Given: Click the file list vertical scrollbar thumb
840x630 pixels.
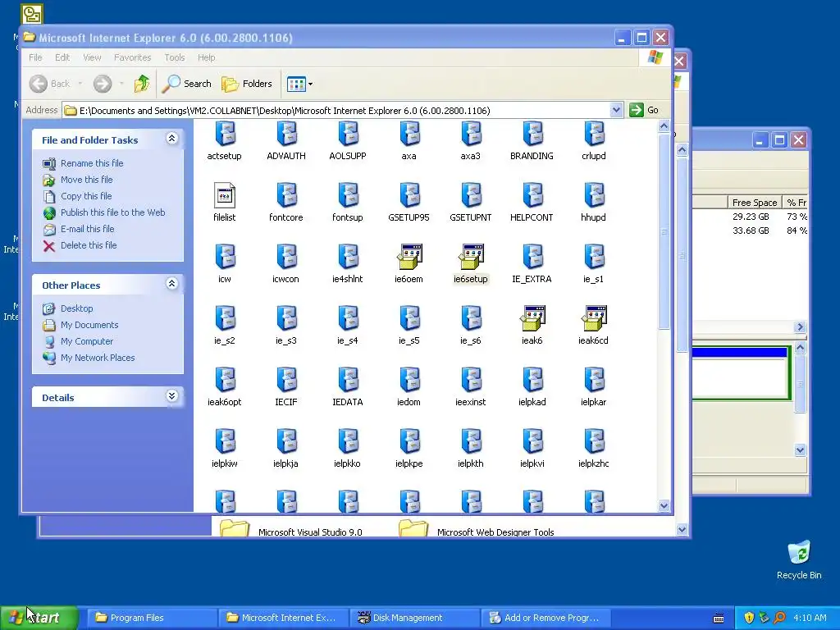Looking at the screenshot, I should [664, 231].
